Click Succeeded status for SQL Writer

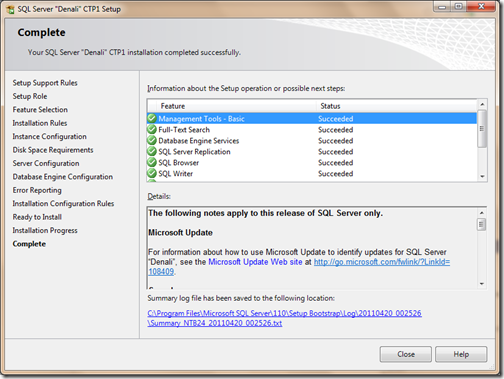(335, 174)
